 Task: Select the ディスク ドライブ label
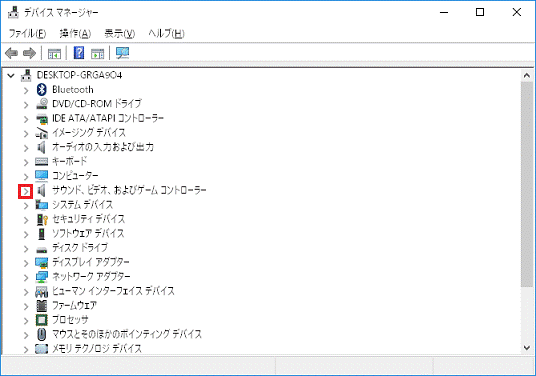(x=80, y=247)
